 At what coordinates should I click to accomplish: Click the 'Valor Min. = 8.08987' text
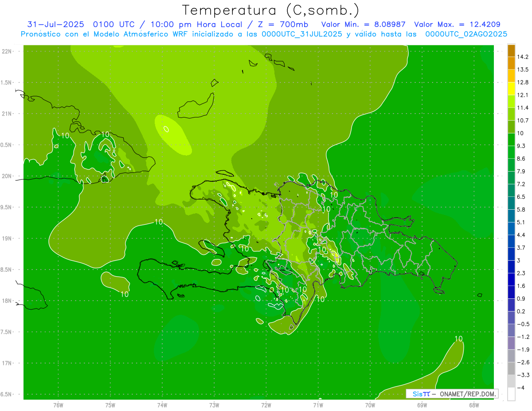tap(363, 24)
